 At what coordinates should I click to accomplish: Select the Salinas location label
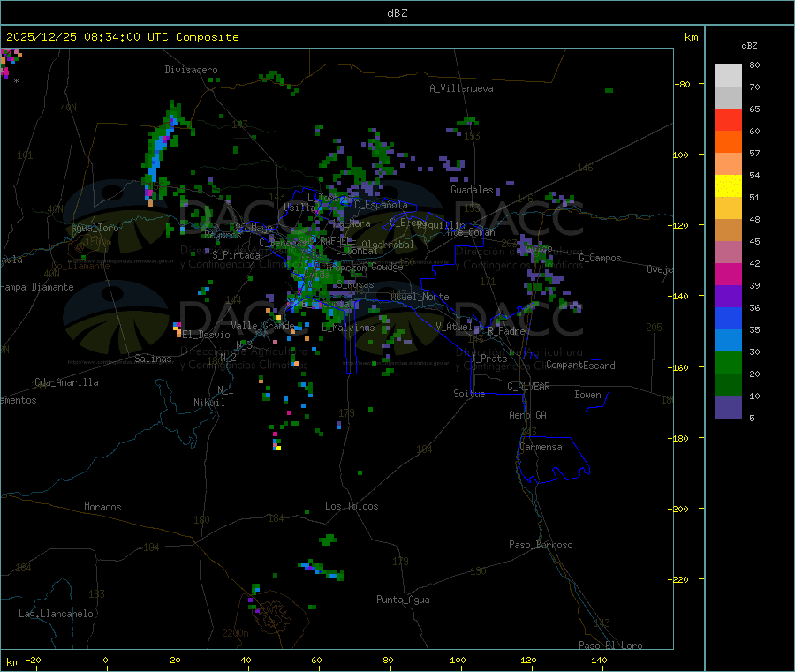[x=153, y=359]
